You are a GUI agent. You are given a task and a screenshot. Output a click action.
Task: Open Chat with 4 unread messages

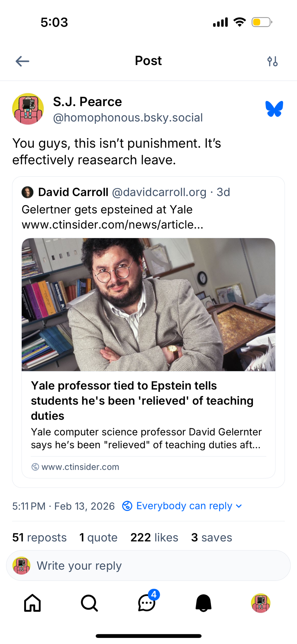[147, 603]
